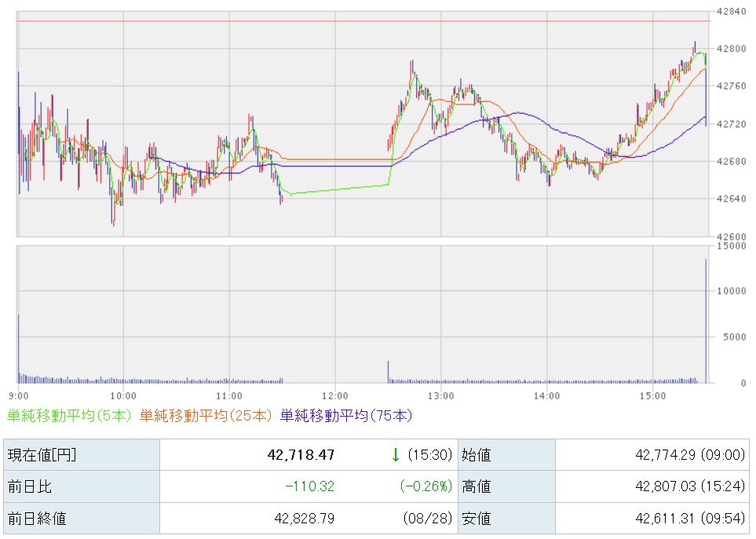Click the red previous-close reference line
756x539 pixels.
(x=363, y=21)
